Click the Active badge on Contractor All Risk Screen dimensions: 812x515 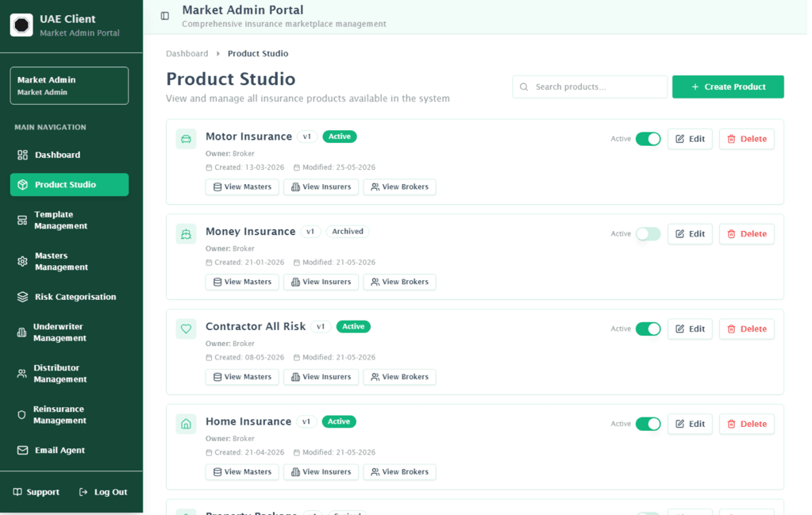point(353,327)
